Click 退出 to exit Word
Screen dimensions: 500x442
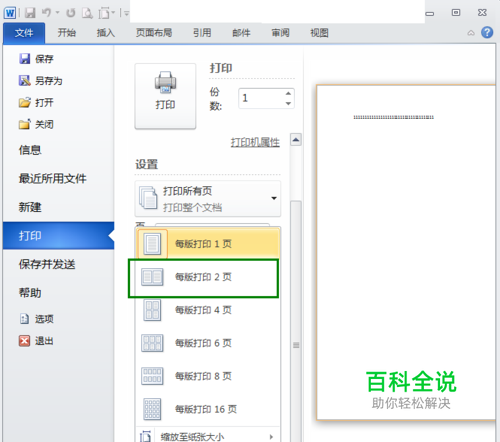tap(36, 341)
